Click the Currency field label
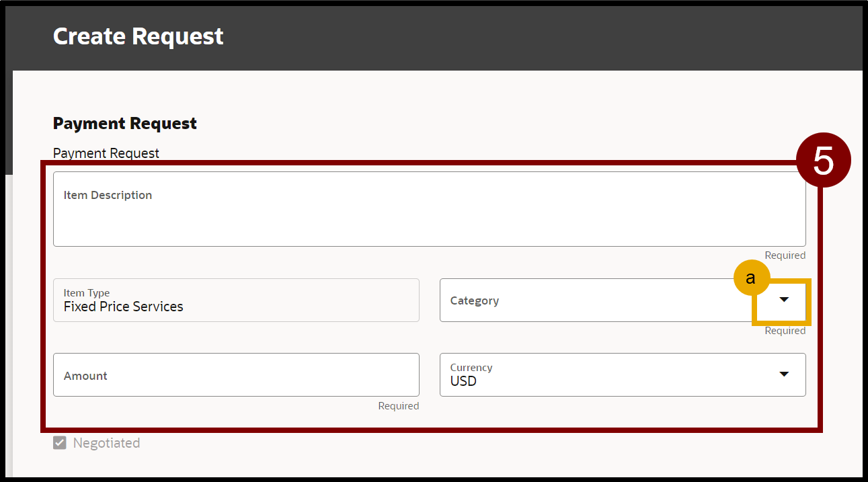The height and width of the screenshot is (482, 868). coord(471,368)
